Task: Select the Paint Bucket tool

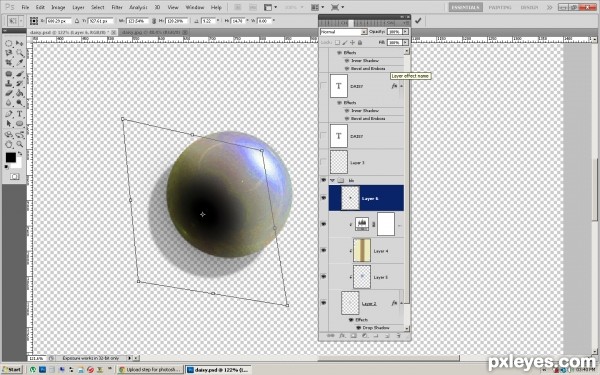Action: pos(20,93)
